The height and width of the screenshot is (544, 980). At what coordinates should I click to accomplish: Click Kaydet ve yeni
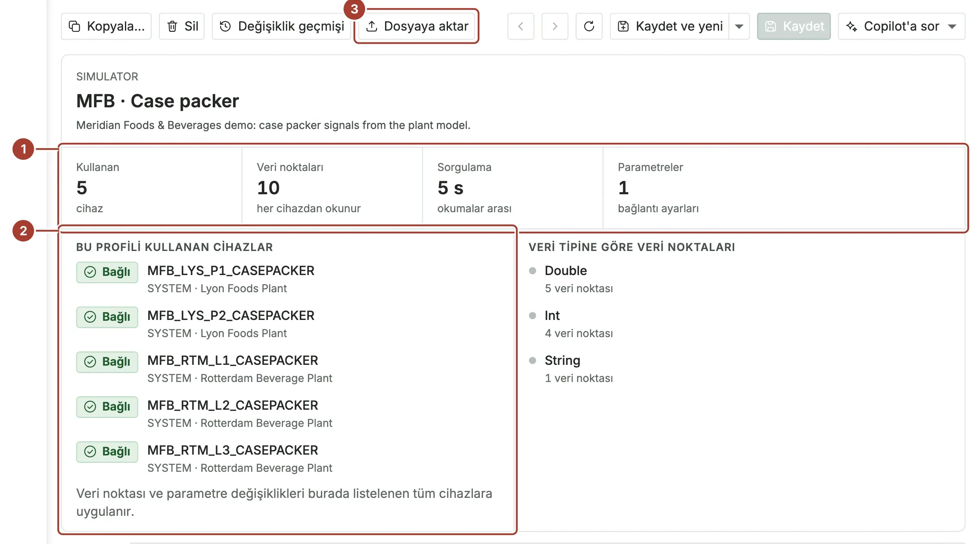click(670, 26)
